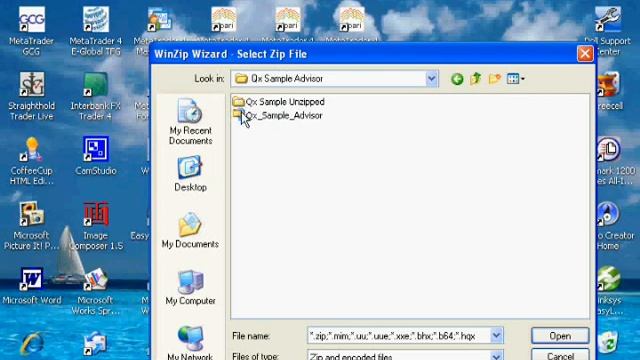Launch Internet Explorer desktop icon
This screenshot has height=360, width=640.
pos(31,344)
